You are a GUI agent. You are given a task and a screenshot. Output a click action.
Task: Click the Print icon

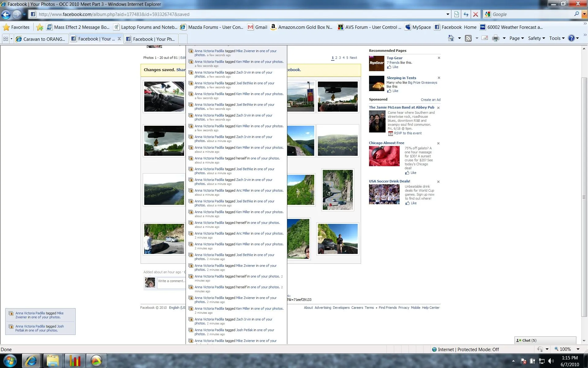pos(496,38)
